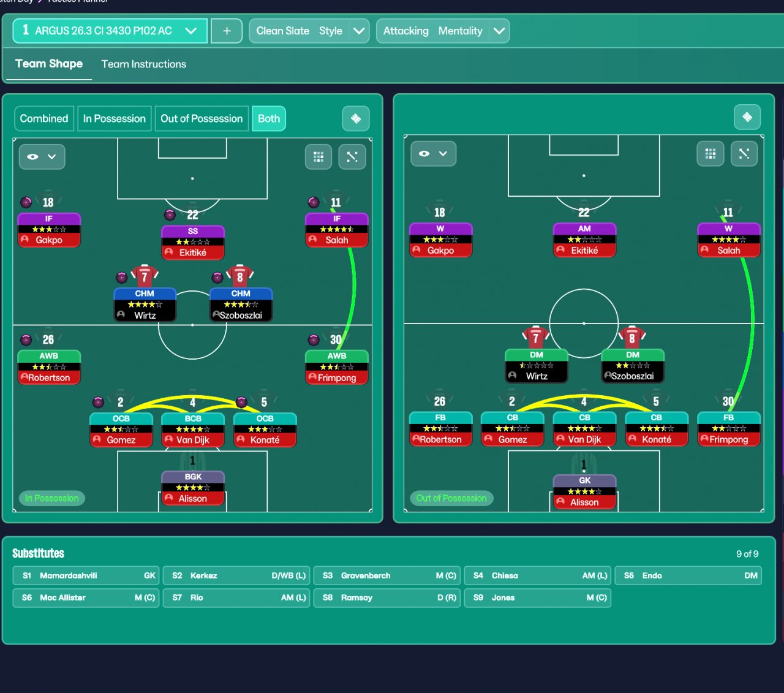
Task: Open the eye visibility dropdown on the In Possession pitch
Action: click(42, 157)
